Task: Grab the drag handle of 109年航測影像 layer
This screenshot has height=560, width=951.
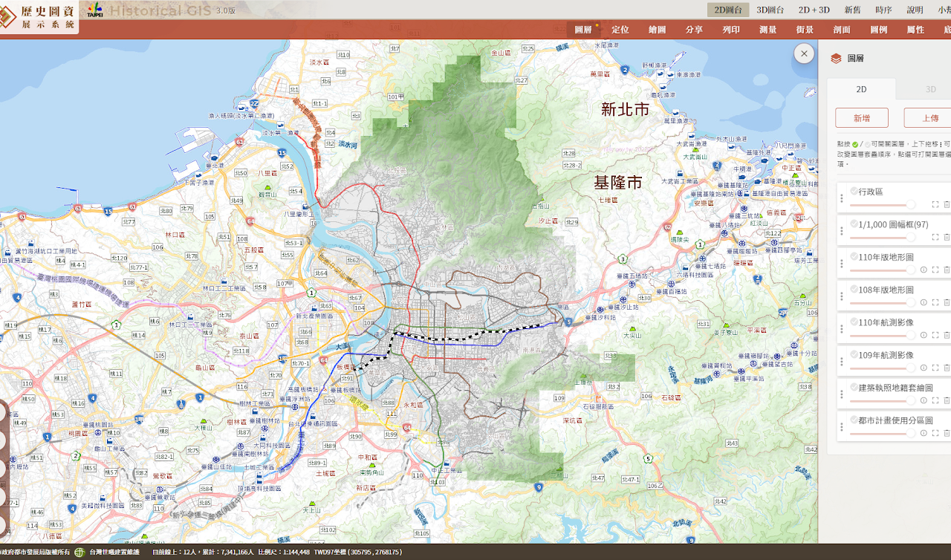Action: [x=842, y=362]
